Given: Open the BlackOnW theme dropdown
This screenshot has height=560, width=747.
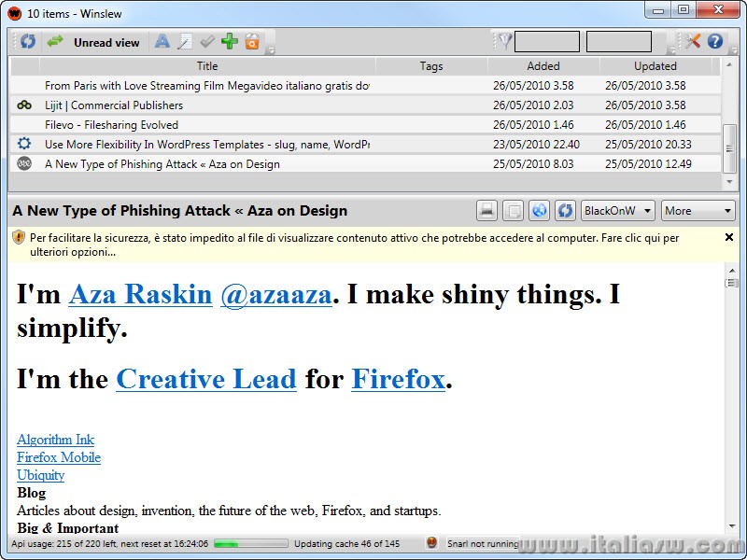Looking at the screenshot, I should (618, 211).
